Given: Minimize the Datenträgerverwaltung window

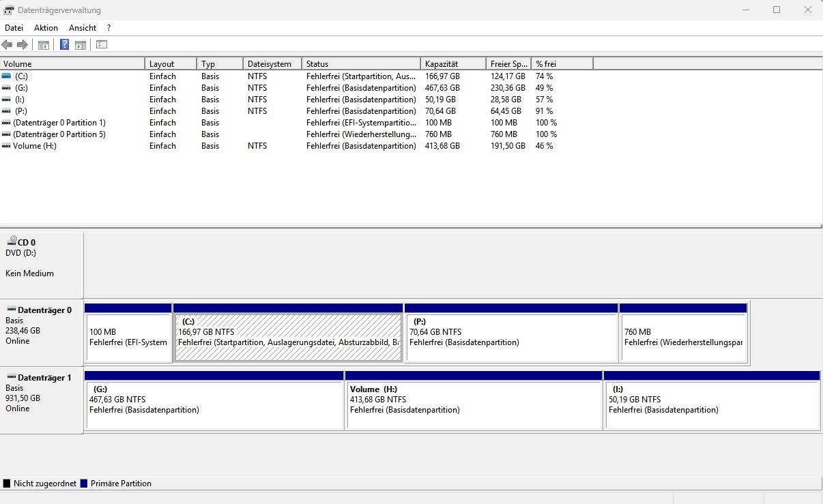Looking at the screenshot, I should click(745, 10).
